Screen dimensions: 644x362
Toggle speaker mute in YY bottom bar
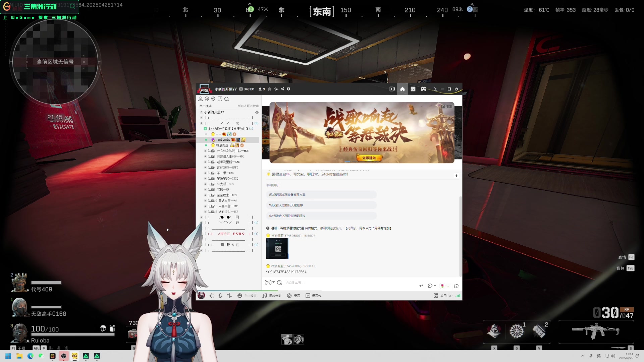(x=212, y=296)
